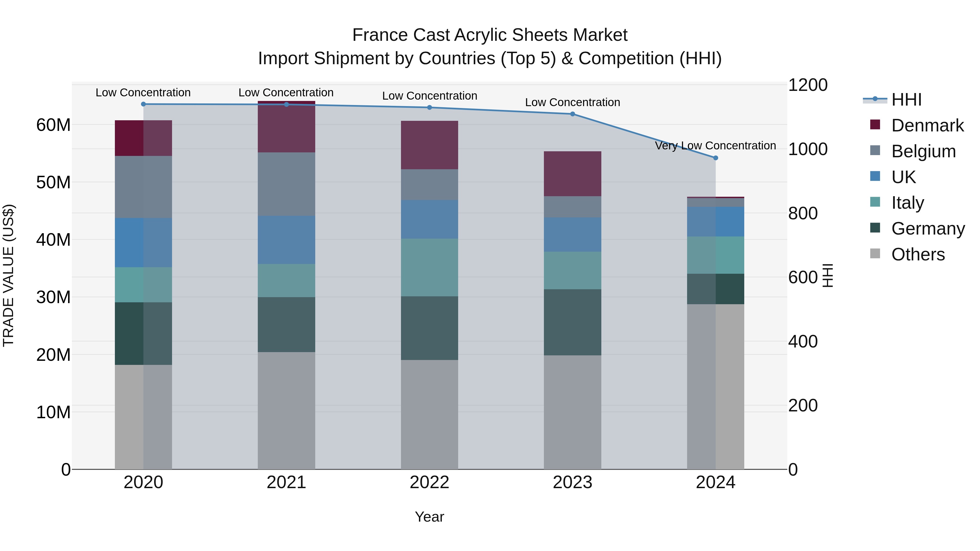Select the Denmark segment of 2022 bar
The width and height of the screenshot is (980, 551).
click(x=430, y=145)
